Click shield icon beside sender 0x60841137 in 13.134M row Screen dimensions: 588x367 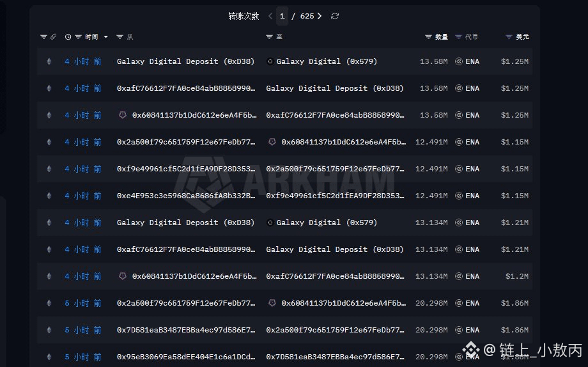pyautogui.click(x=123, y=276)
